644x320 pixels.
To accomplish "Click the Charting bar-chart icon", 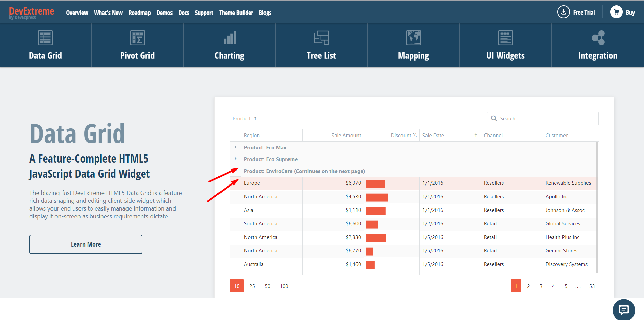I will coord(229,38).
